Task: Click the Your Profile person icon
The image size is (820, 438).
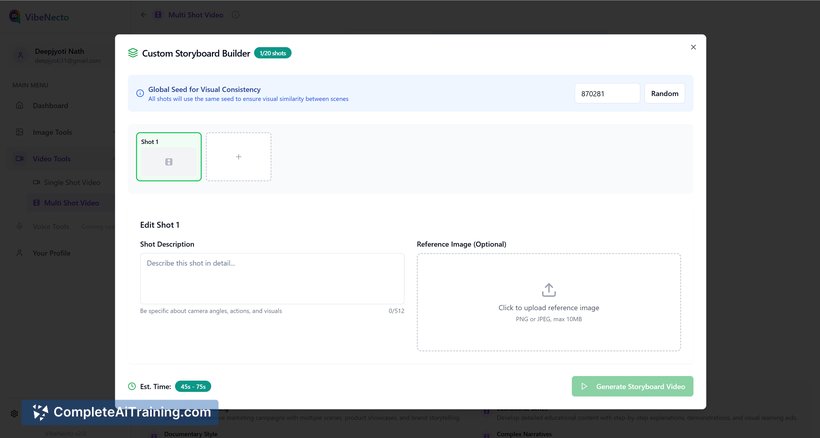Action: tap(19, 253)
